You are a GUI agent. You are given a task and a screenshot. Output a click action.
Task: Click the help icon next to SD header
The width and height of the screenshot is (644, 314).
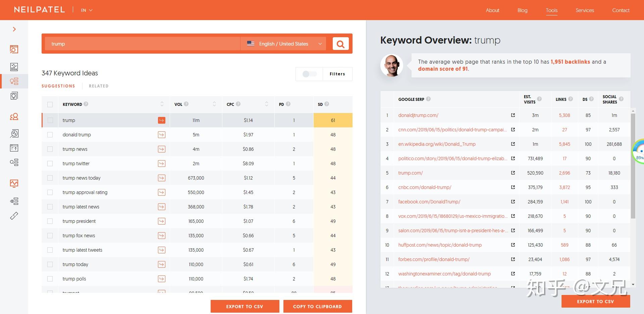pyautogui.click(x=327, y=104)
